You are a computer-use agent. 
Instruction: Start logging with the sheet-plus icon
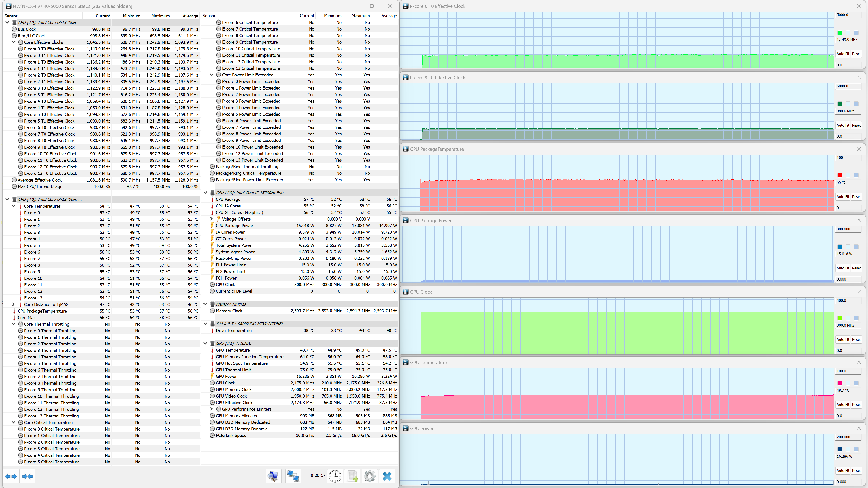click(x=352, y=476)
